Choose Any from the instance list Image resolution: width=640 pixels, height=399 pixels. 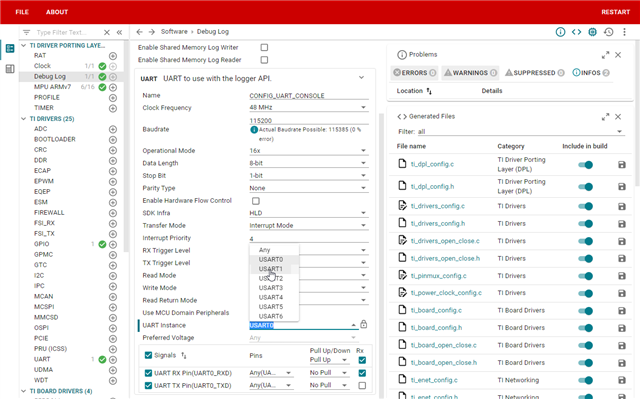click(274, 250)
